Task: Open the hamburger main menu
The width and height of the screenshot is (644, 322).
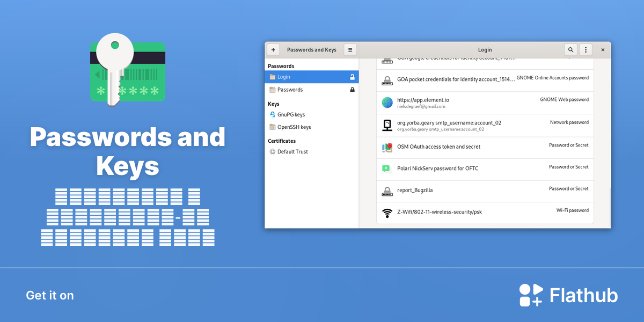Action: (x=350, y=50)
